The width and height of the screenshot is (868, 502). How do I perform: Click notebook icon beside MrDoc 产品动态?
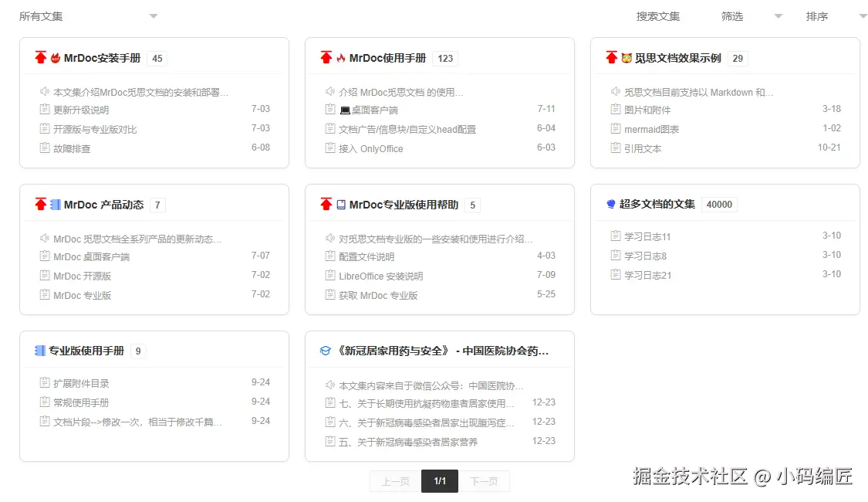[56, 205]
